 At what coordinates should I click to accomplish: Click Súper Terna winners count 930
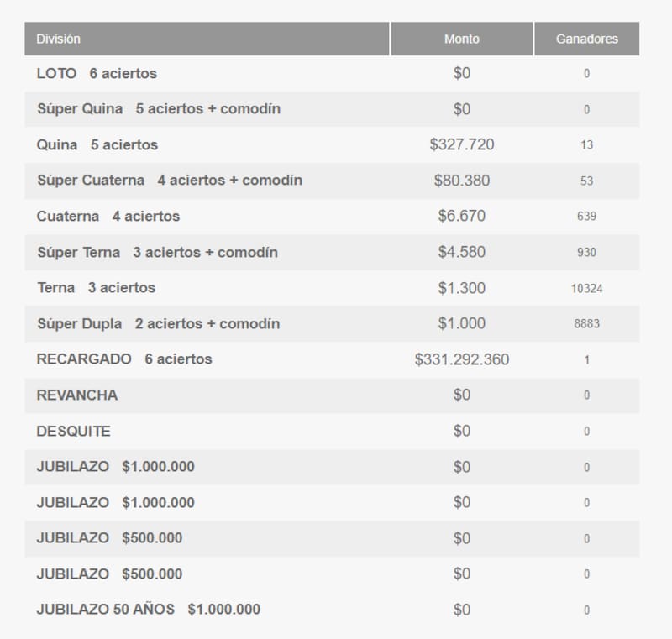[x=586, y=252]
